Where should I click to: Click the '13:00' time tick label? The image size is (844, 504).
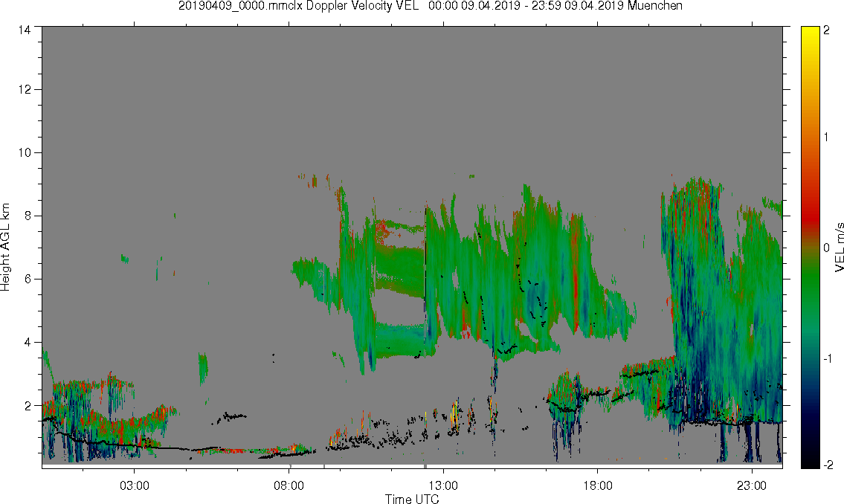(x=443, y=485)
